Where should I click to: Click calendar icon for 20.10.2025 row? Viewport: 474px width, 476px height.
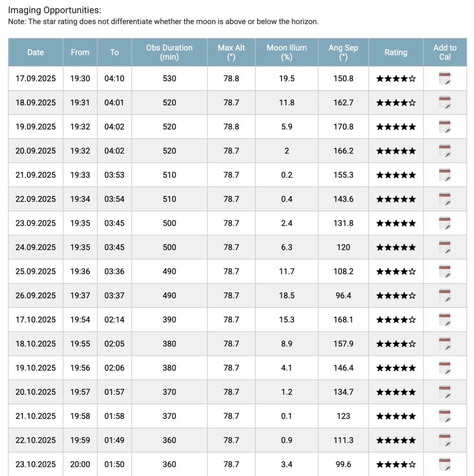445,392
